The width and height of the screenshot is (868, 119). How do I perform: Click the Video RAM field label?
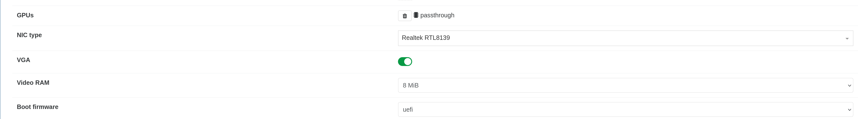pos(33,83)
